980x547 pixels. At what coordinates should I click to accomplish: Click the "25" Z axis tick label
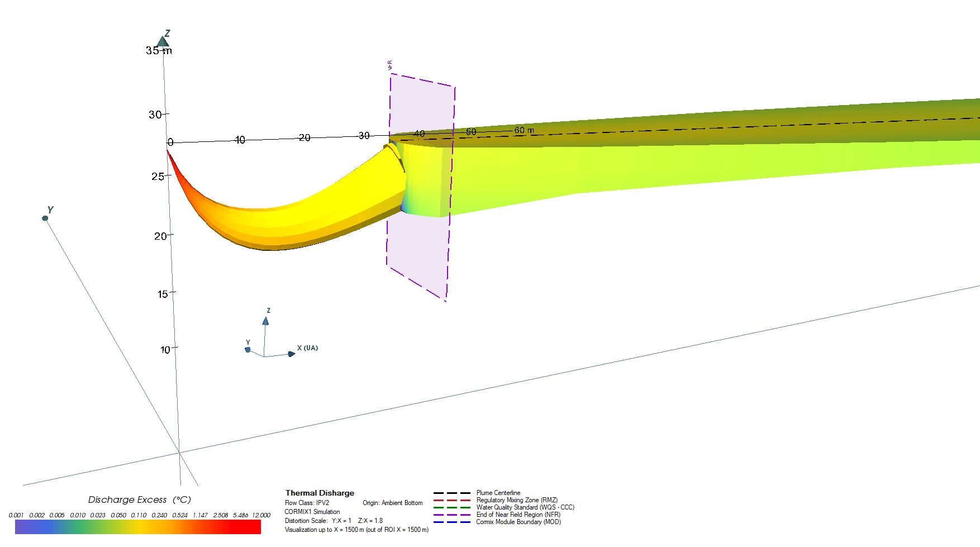(x=158, y=177)
